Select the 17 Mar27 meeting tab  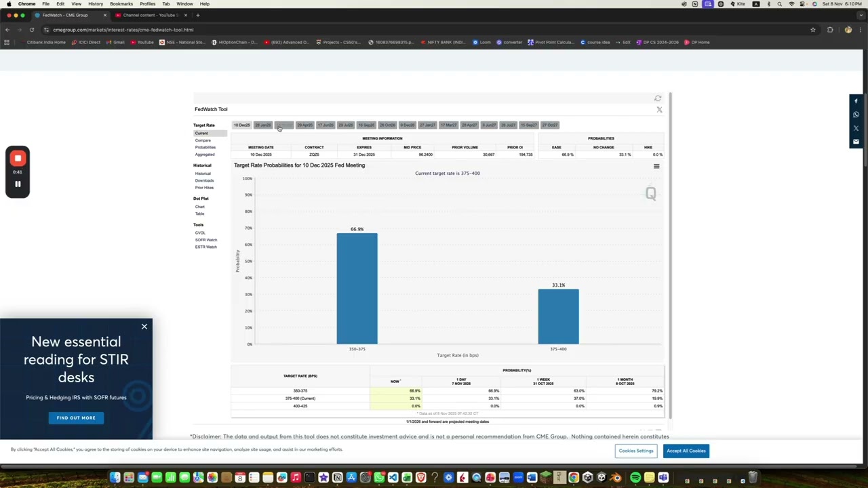[x=448, y=125]
